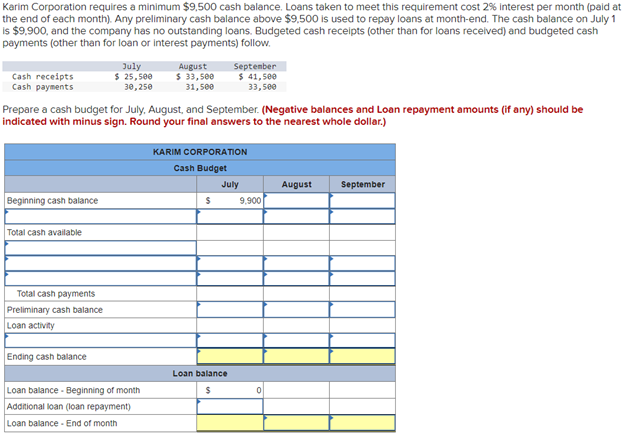Open the dropdown label under Loan activity
This screenshot has width=624, height=434.
click(x=101, y=341)
